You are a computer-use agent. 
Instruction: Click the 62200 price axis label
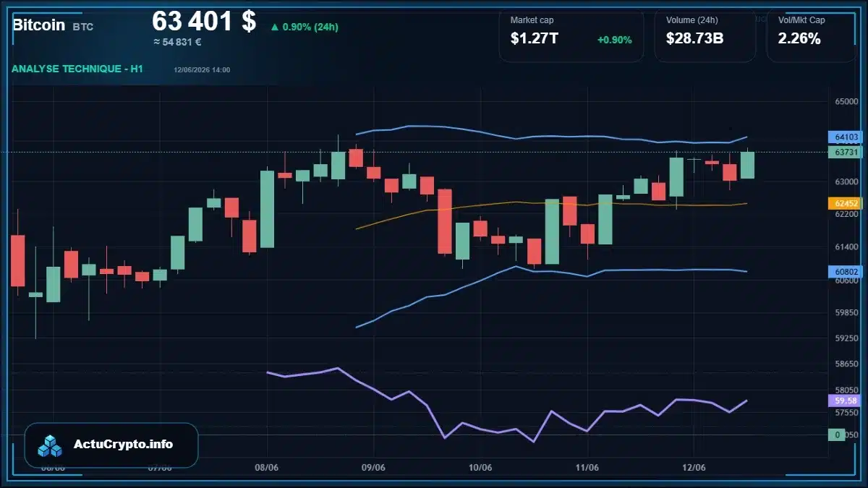[846, 215]
